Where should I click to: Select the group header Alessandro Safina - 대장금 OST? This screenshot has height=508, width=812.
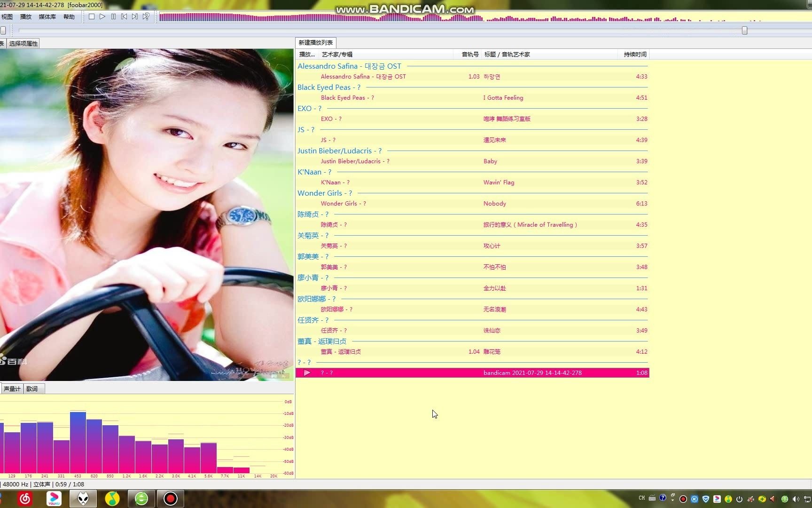349,66
